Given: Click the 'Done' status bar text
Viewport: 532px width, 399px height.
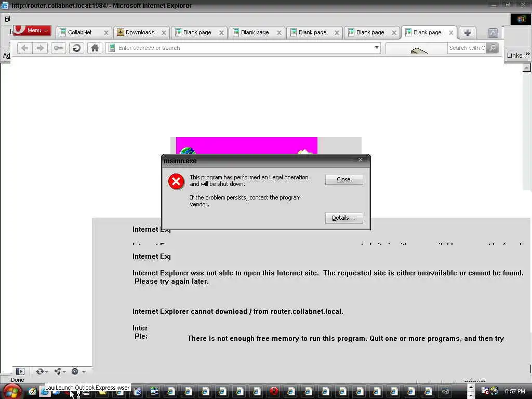Looking at the screenshot, I should 17,380.
